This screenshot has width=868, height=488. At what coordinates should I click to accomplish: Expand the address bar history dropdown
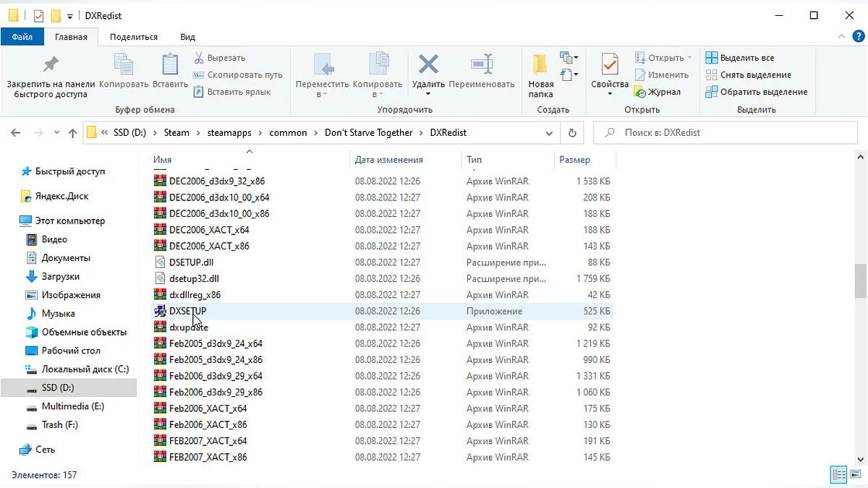tap(549, 133)
